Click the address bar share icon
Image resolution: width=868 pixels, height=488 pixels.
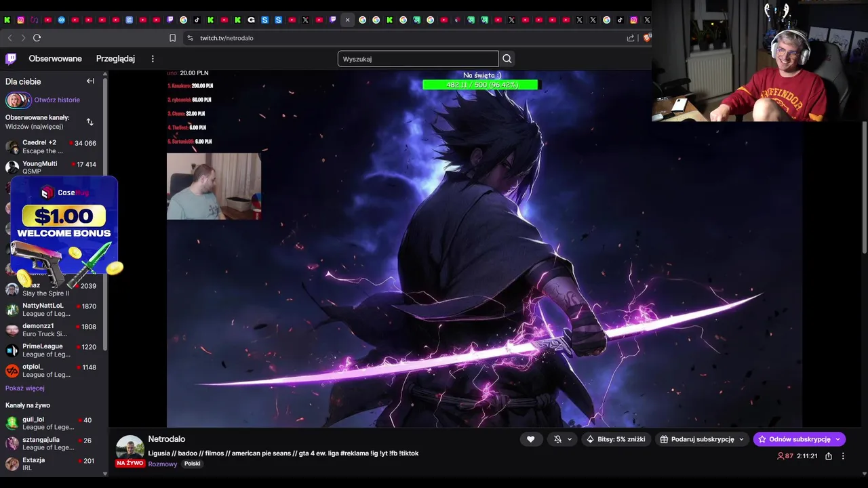pyautogui.click(x=631, y=38)
